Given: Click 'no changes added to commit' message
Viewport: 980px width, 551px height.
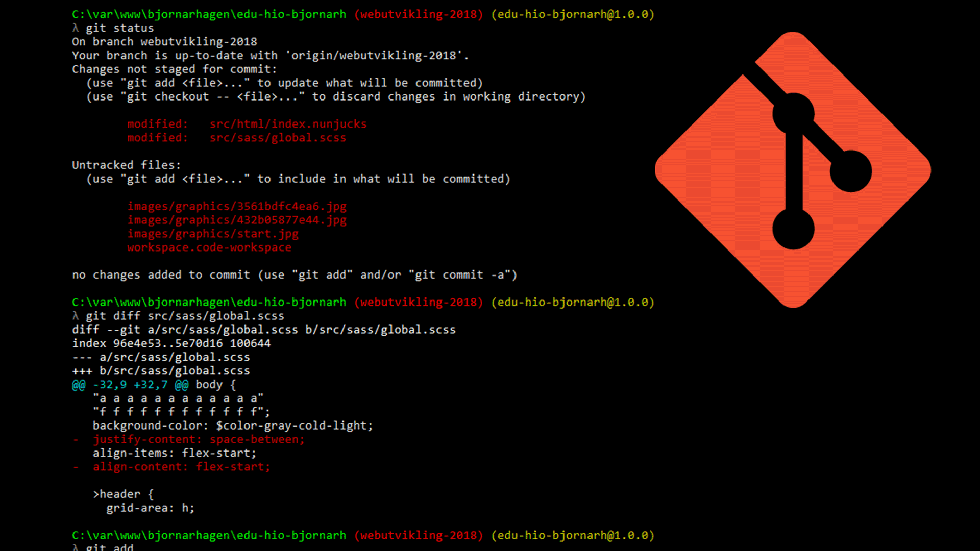Looking at the screenshot, I should [295, 275].
